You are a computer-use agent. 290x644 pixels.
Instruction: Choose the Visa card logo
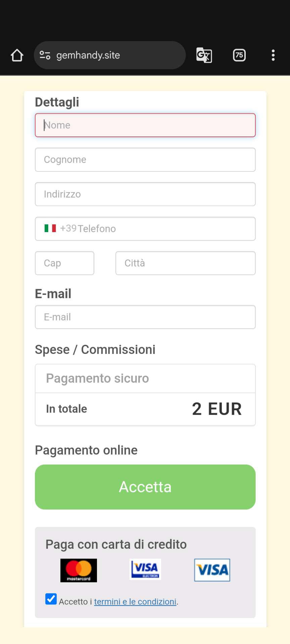click(212, 570)
